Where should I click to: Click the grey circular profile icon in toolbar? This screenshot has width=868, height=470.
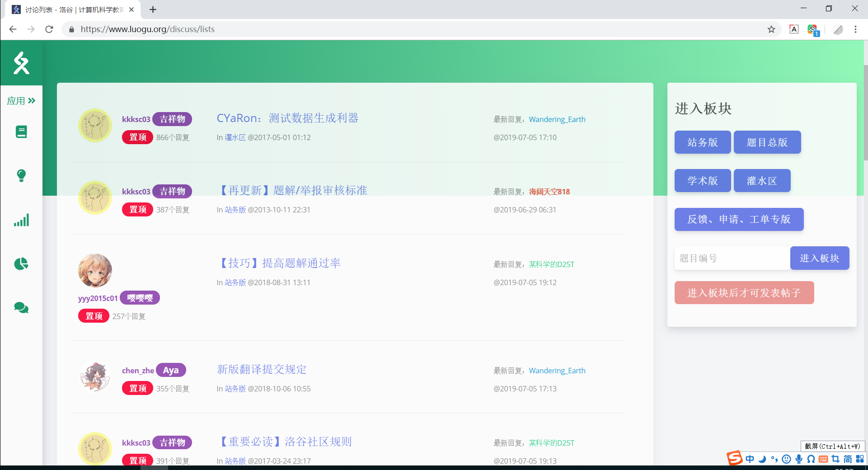pos(838,29)
